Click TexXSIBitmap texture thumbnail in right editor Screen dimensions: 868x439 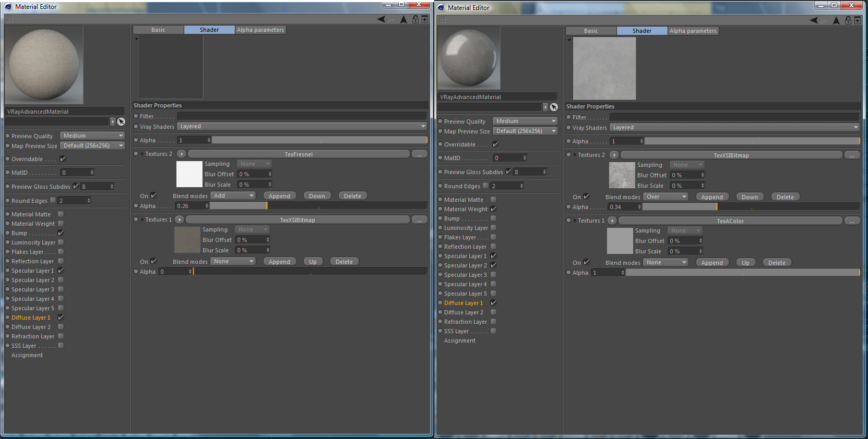click(x=622, y=175)
